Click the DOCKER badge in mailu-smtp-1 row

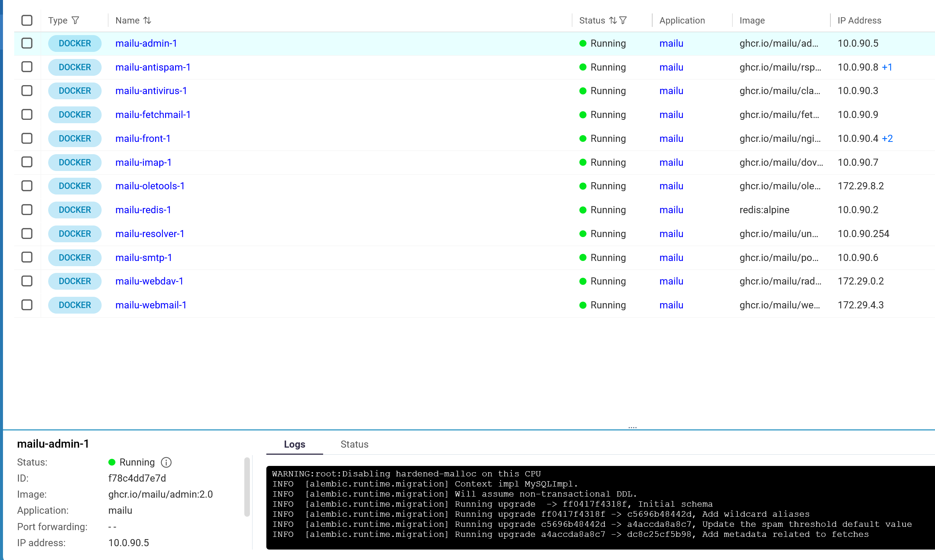click(x=75, y=257)
